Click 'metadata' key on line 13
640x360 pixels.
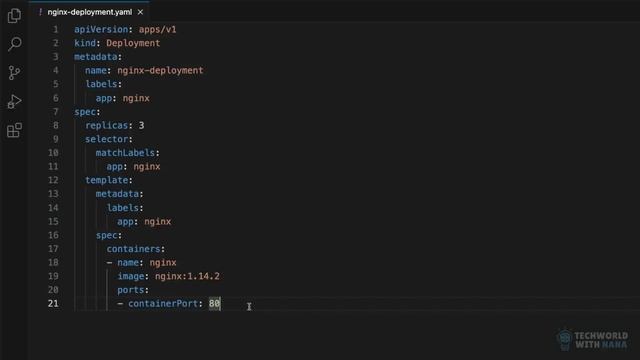coord(117,194)
